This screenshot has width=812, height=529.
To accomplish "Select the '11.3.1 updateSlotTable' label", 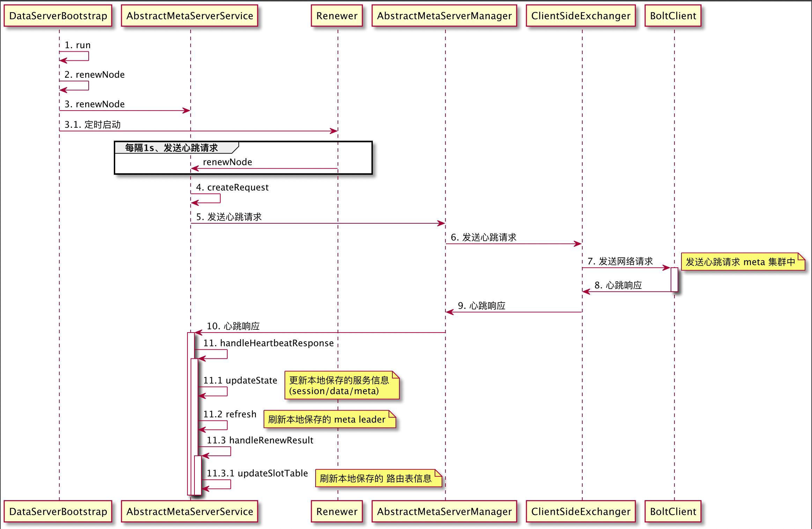I will click(257, 473).
